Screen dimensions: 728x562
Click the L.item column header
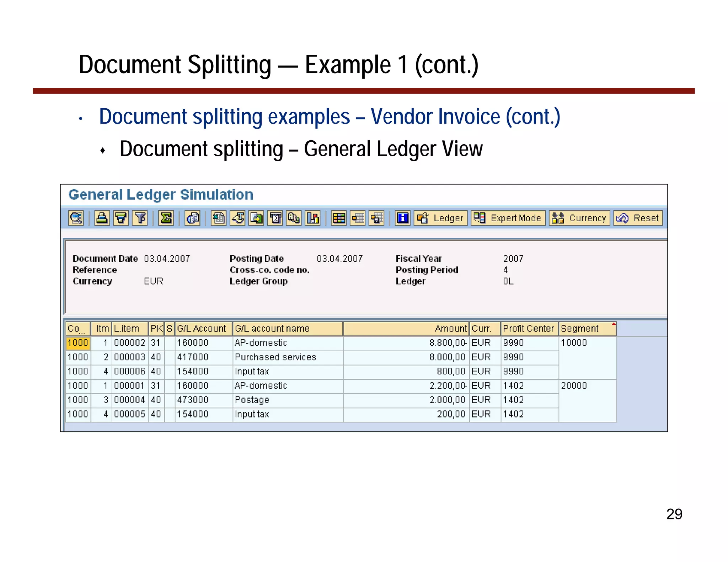(130, 329)
